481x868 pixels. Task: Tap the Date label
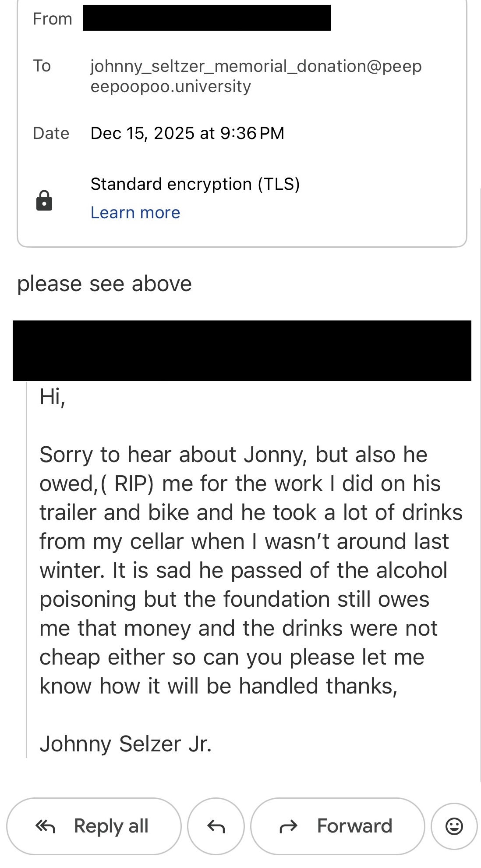click(x=51, y=133)
